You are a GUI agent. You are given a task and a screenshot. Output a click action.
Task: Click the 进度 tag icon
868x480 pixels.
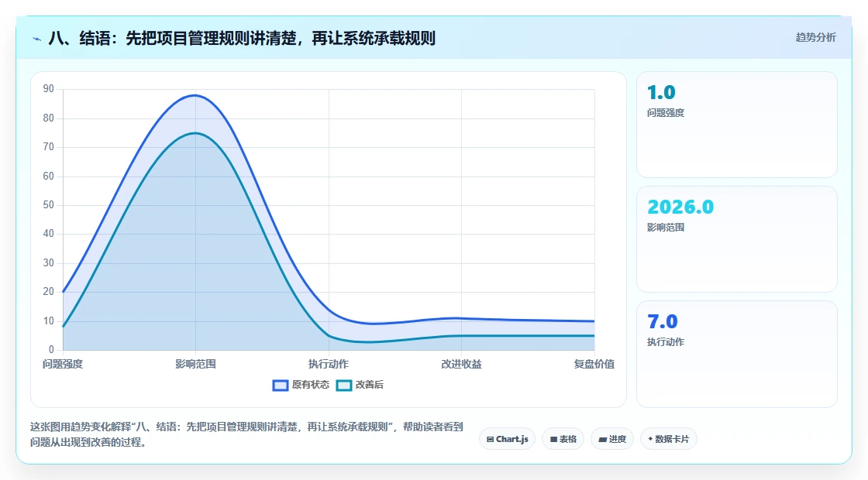tap(602, 440)
